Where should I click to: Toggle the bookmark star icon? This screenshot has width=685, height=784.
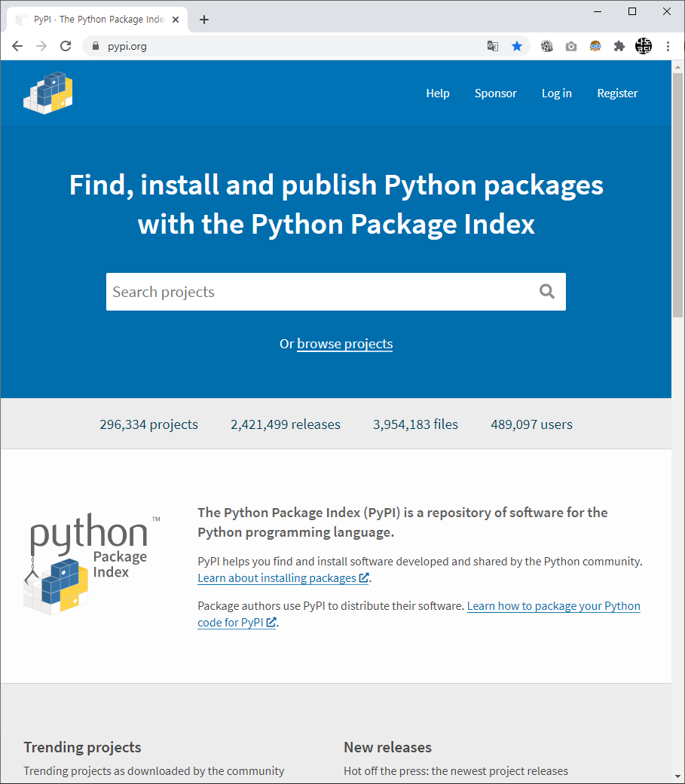517,46
